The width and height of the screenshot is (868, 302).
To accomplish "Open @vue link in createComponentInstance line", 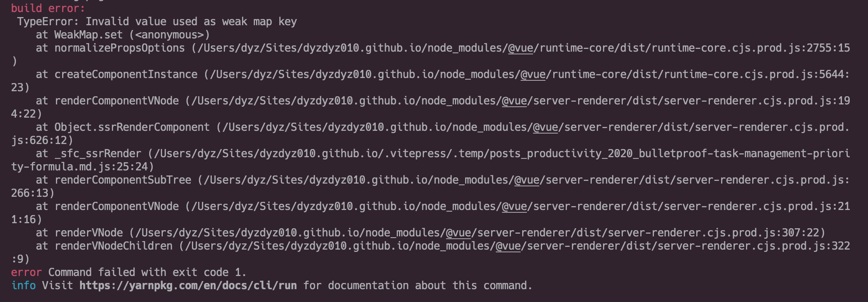I will point(533,75).
